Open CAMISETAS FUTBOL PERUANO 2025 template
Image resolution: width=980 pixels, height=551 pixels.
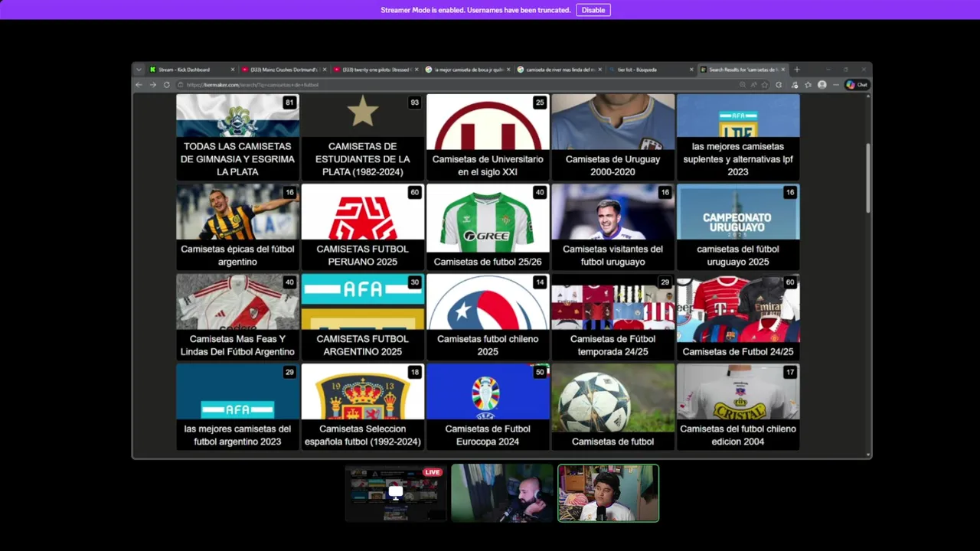click(363, 227)
